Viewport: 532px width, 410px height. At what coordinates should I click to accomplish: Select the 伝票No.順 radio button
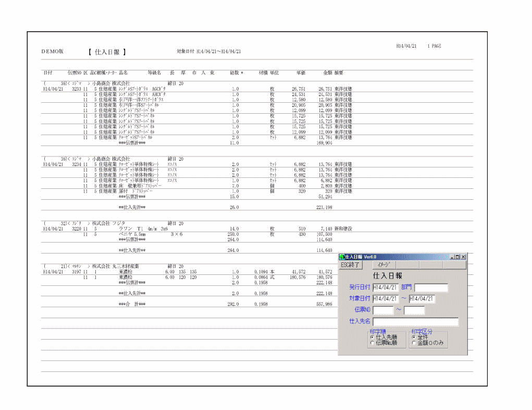pyautogui.click(x=372, y=343)
